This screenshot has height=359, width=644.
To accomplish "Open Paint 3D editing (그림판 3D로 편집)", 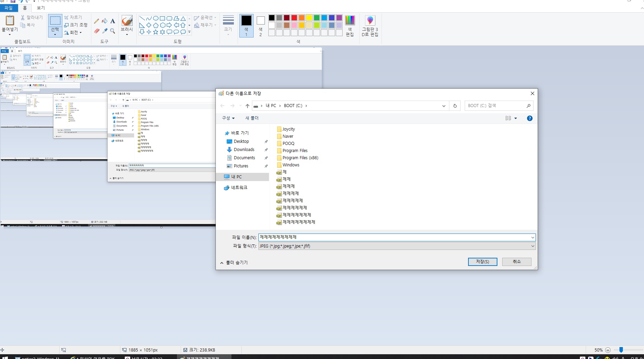I will click(370, 26).
